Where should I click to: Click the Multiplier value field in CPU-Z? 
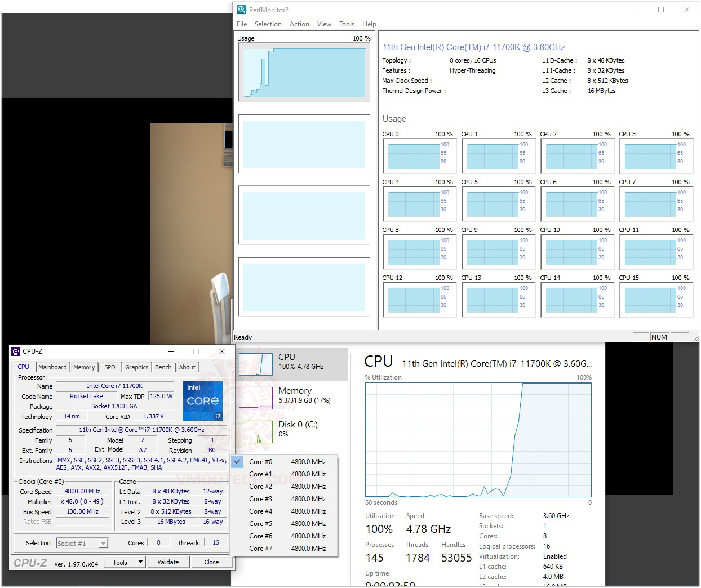tap(82, 501)
